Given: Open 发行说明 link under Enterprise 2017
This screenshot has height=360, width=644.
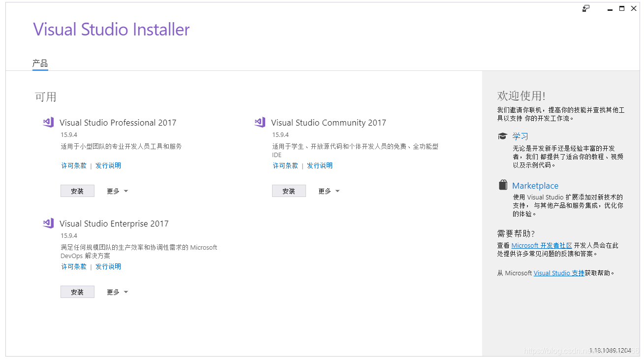Looking at the screenshot, I should click(108, 266).
